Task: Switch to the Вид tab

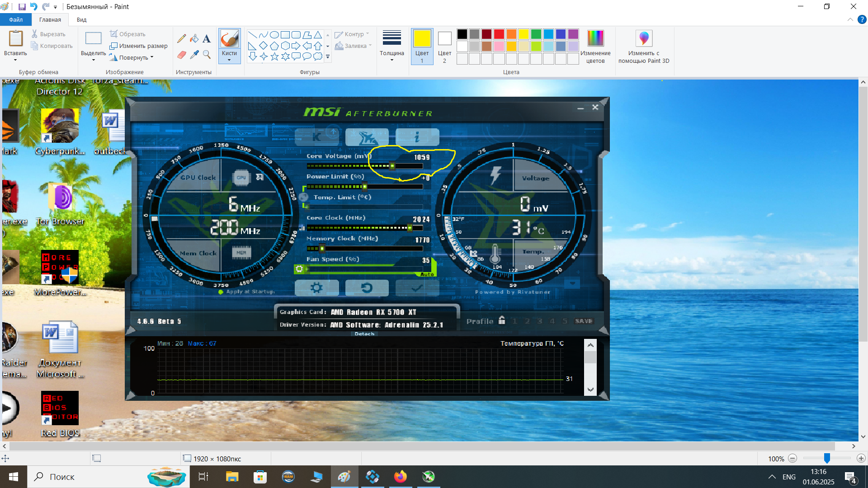Action: 81,19
